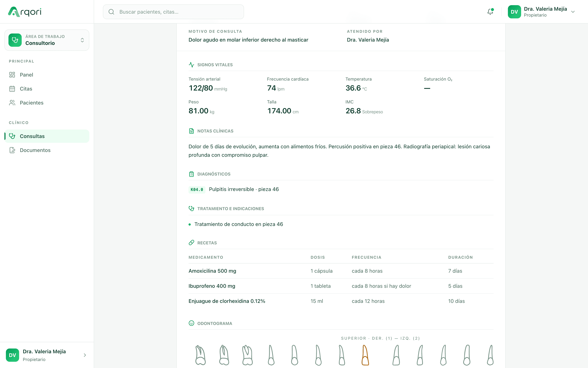Click the Amoxicilina 500 mg row
Viewport: 588px width, 368px height.
point(341,271)
